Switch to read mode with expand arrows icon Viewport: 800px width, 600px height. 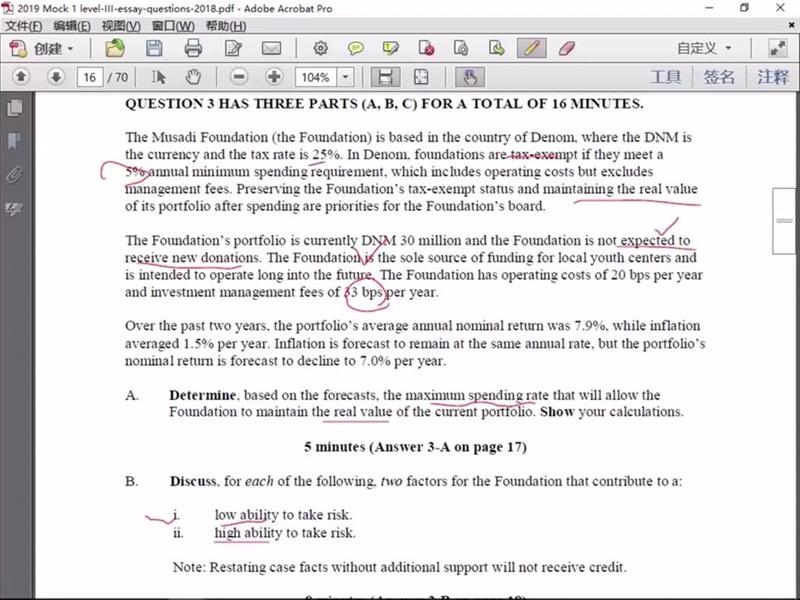click(x=778, y=48)
